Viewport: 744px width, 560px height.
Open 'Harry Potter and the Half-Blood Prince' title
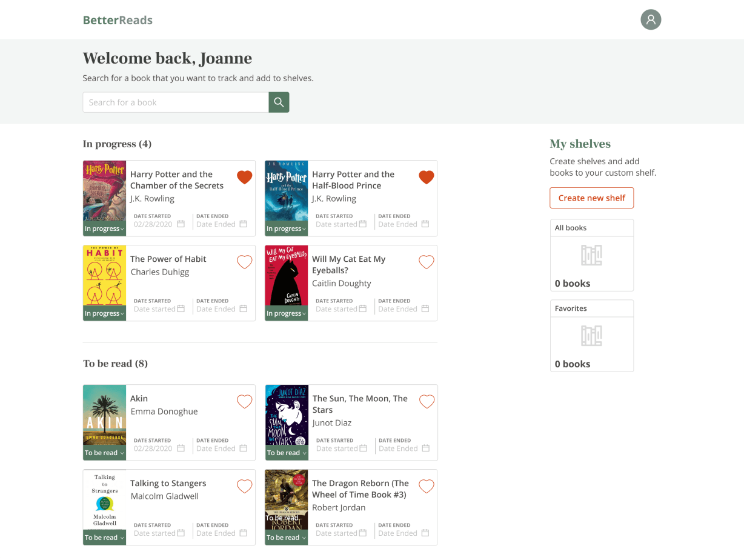point(353,180)
